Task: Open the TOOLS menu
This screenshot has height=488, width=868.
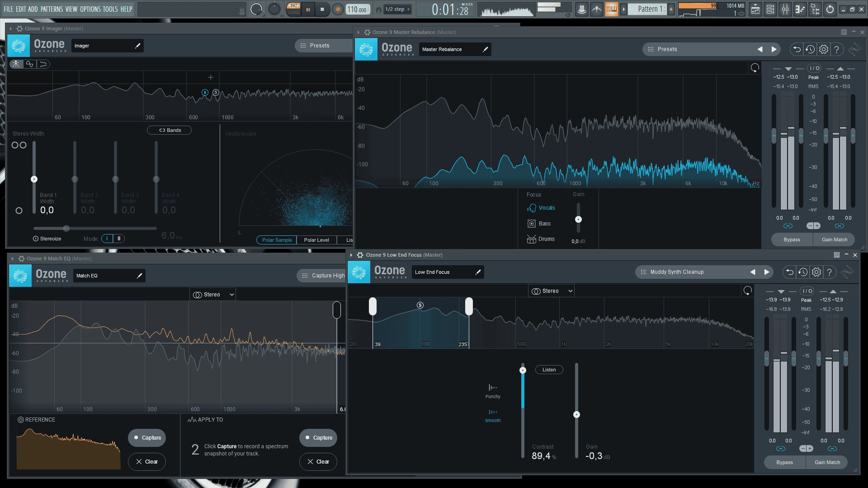Action: pos(110,9)
